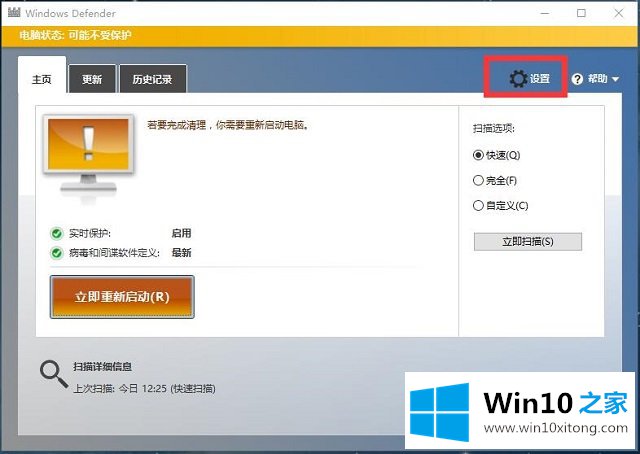Click the 启用 status value
Image resolution: width=640 pixels, height=454 pixels.
[181, 234]
